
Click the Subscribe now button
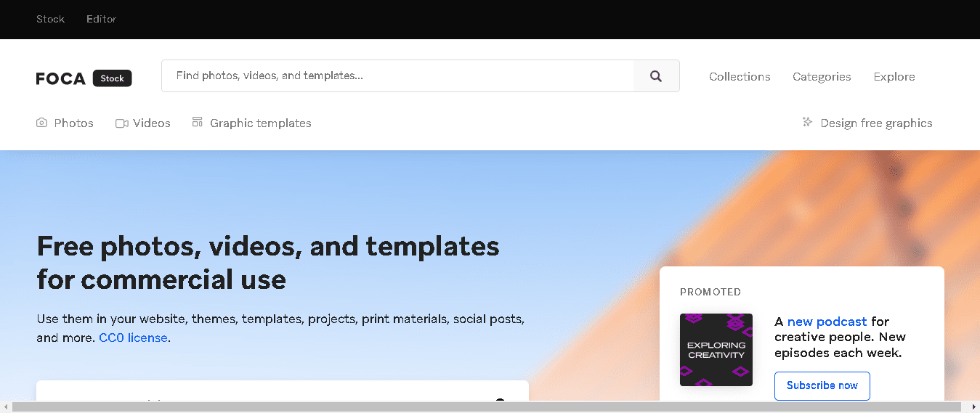coord(822,385)
